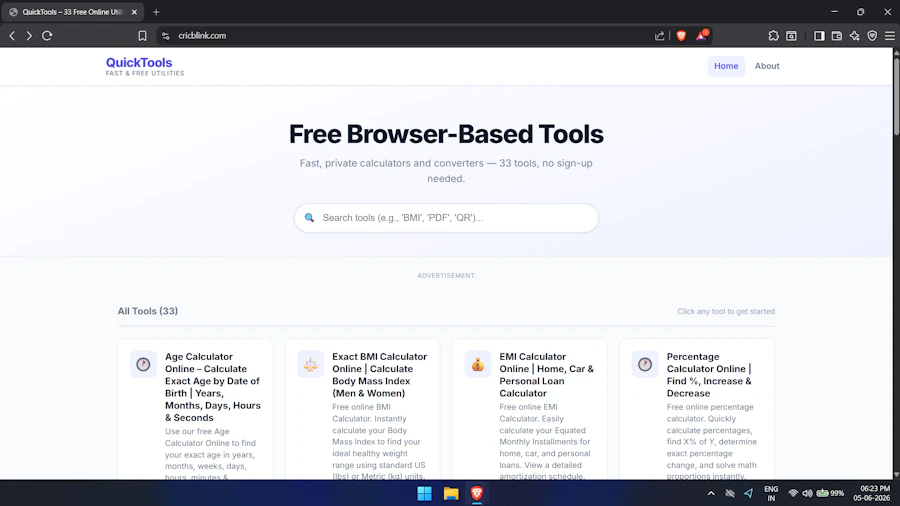
Task: Open site settings icon left of URL
Action: (166, 36)
